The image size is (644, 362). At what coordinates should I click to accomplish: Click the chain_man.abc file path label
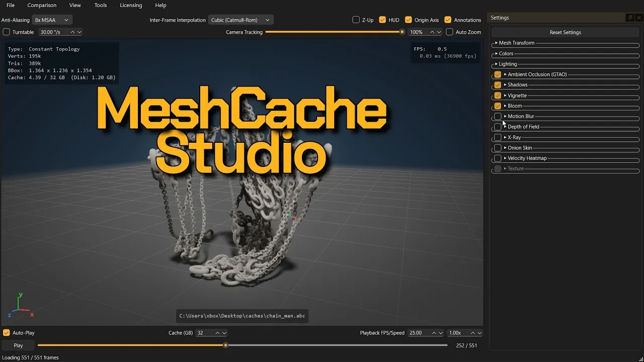point(242,316)
